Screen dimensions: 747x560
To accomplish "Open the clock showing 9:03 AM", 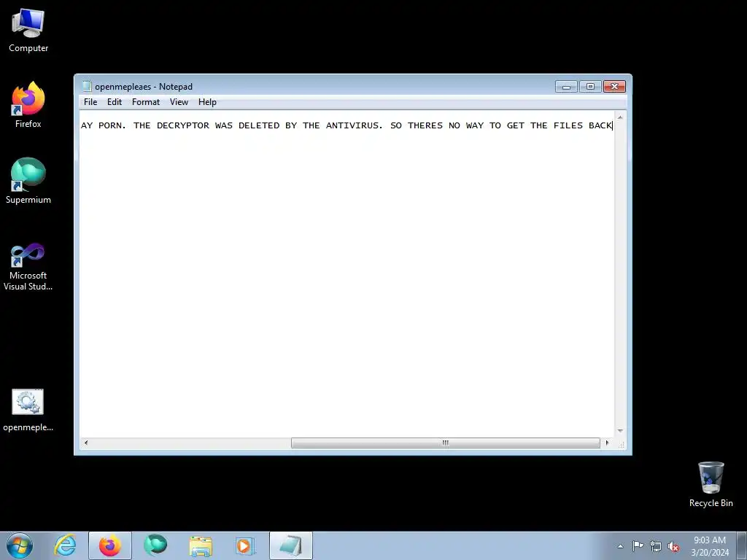I will coord(710,546).
